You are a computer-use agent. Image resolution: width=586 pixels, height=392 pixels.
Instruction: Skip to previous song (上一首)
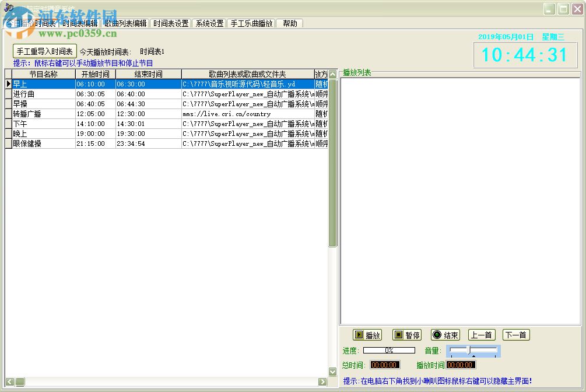(482, 335)
